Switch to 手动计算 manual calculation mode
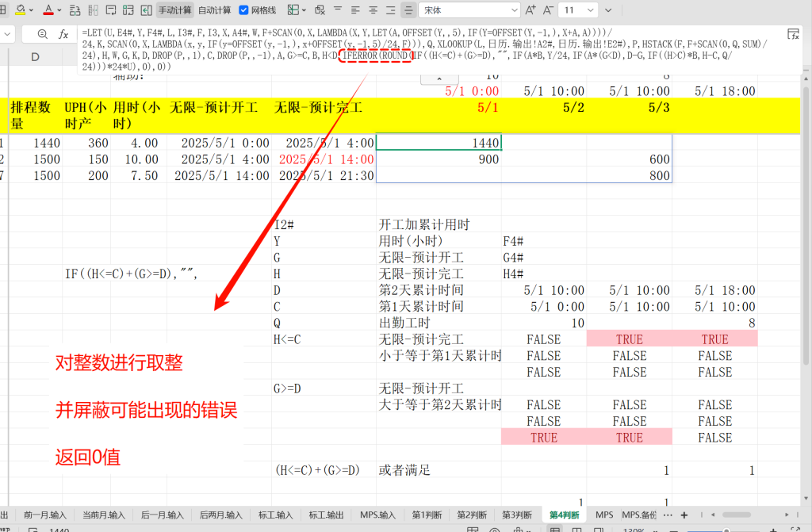The image size is (812, 532). coord(175,10)
